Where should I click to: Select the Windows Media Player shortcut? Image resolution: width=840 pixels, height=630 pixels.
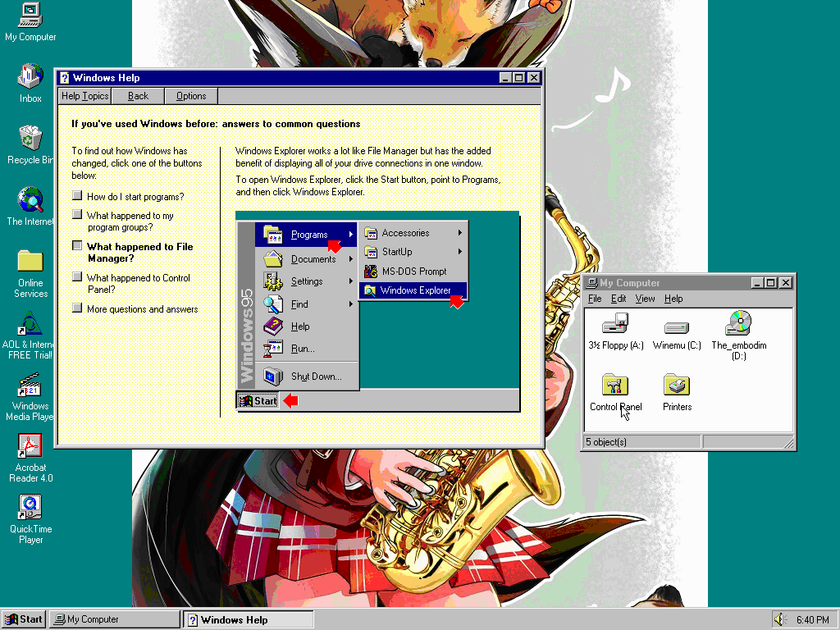click(30, 386)
